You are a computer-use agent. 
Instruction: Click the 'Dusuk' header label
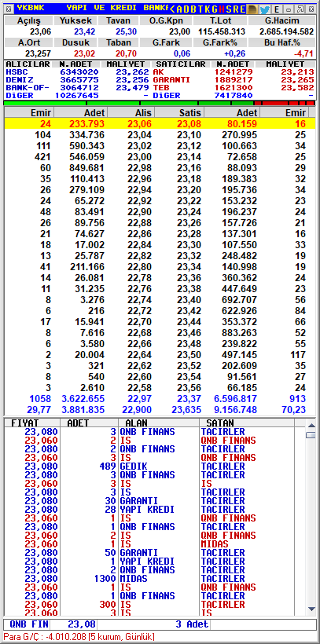point(75,42)
